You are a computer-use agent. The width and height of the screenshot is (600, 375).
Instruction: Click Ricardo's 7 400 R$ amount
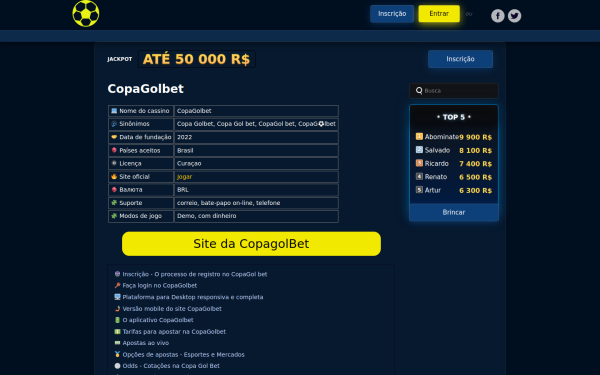pos(475,164)
